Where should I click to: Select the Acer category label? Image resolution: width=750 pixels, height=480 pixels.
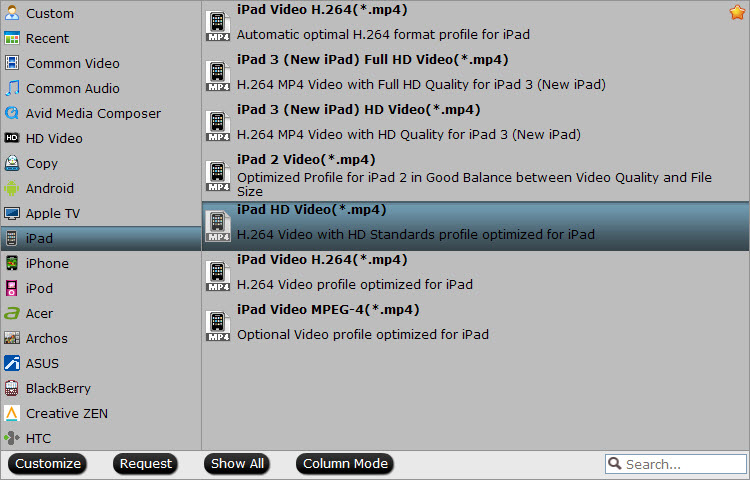39,313
